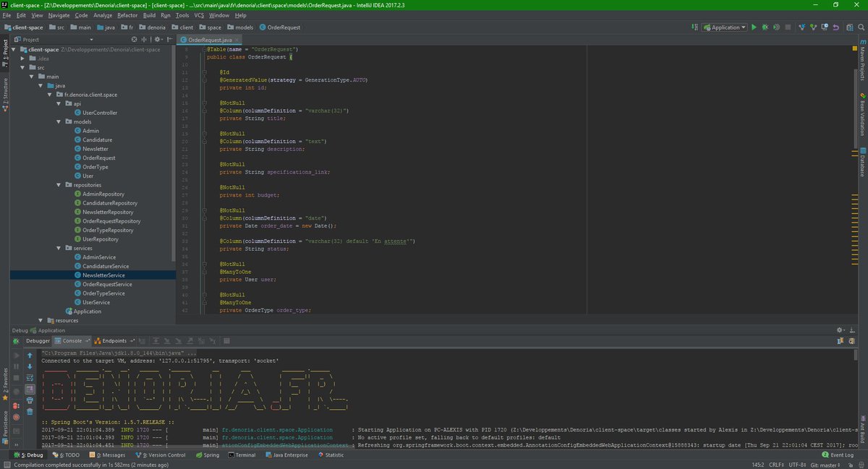Open the Analyze menu
This screenshot has width=868, height=469.
103,15
